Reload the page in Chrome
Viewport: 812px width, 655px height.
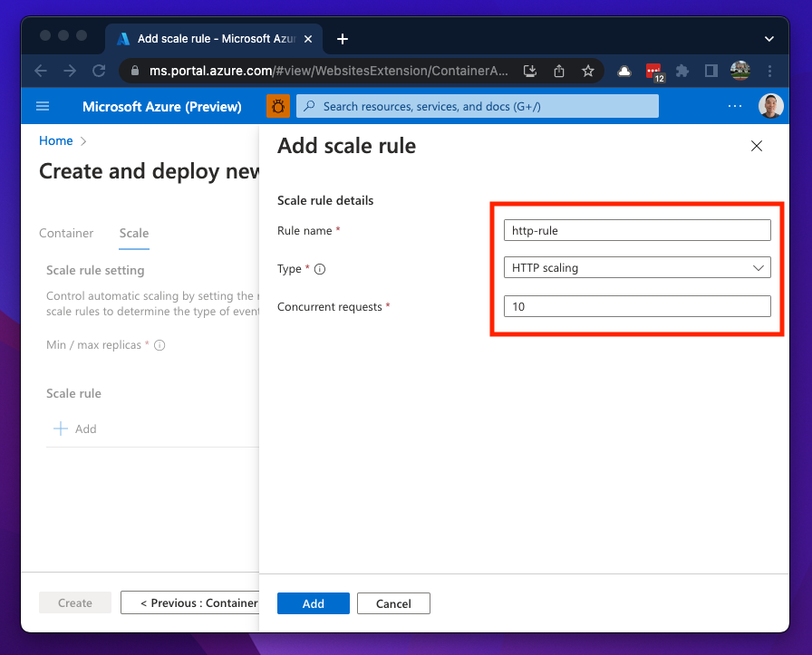click(99, 71)
